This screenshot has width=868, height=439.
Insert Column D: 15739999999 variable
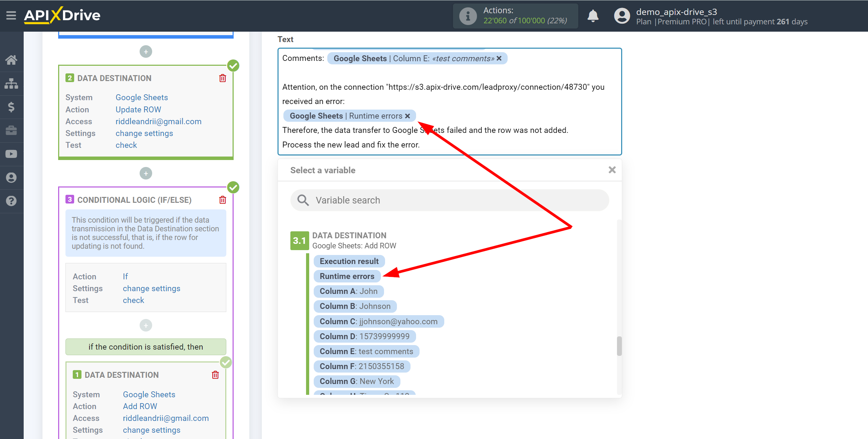click(x=365, y=336)
